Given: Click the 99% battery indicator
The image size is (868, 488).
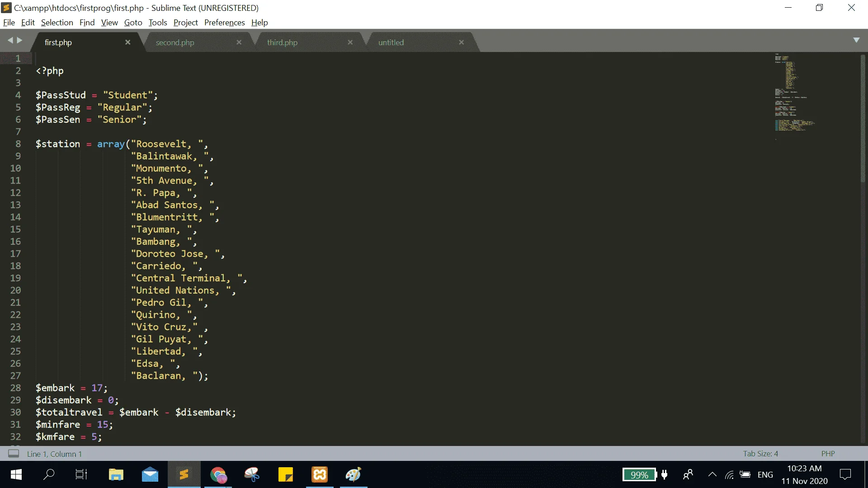Looking at the screenshot, I should coord(640,475).
